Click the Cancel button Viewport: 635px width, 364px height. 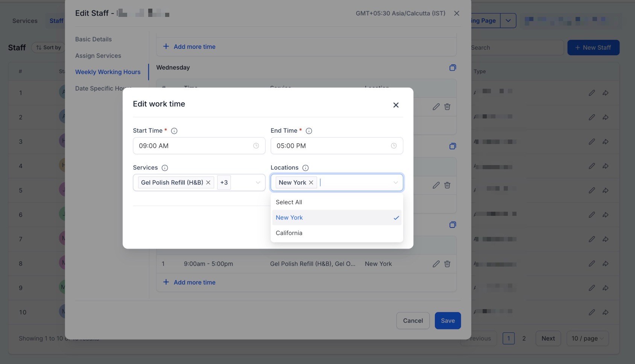[413, 321]
